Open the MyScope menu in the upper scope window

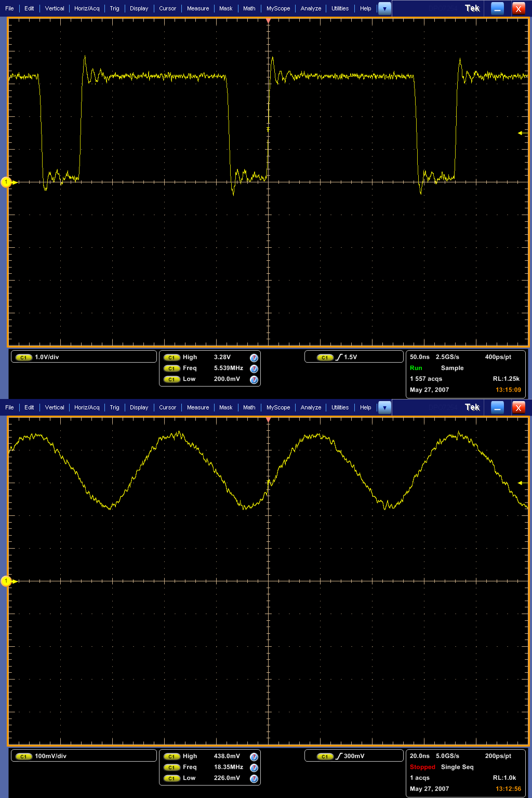point(278,8)
